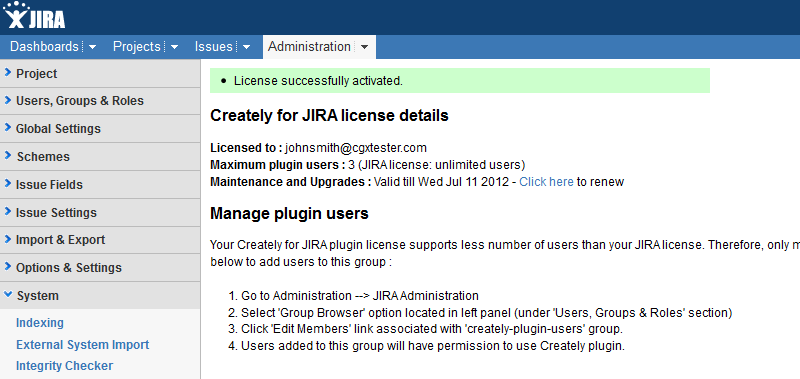800x379 pixels.
Task: Expand the Options & Settings chevron
Action: click(x=8, y=267)
